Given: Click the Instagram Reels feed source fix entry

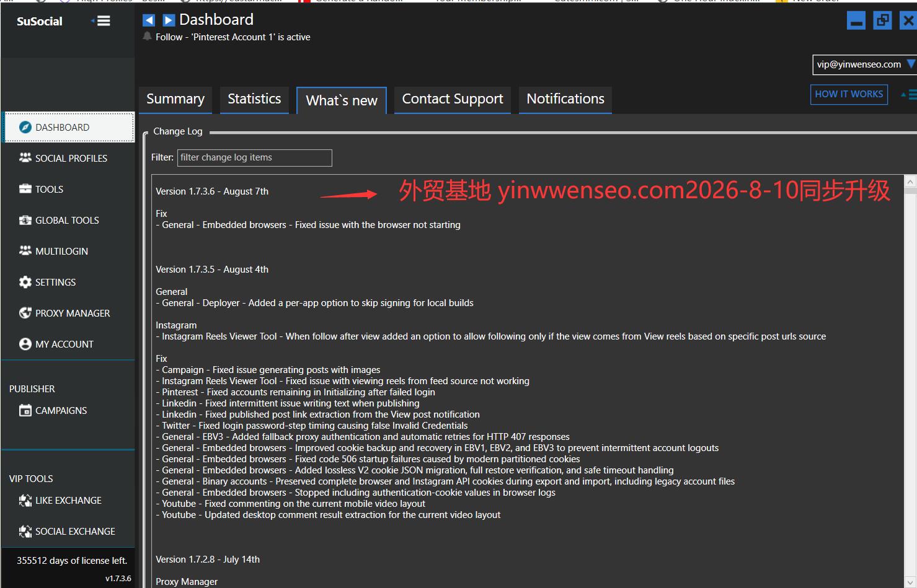Looking at the screenshot, I should click(342, 381).
